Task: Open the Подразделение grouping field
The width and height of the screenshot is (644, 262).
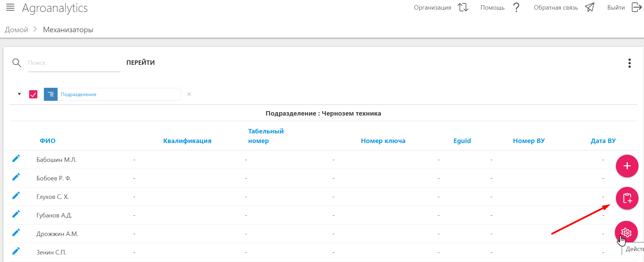Action: click(118, 94)
